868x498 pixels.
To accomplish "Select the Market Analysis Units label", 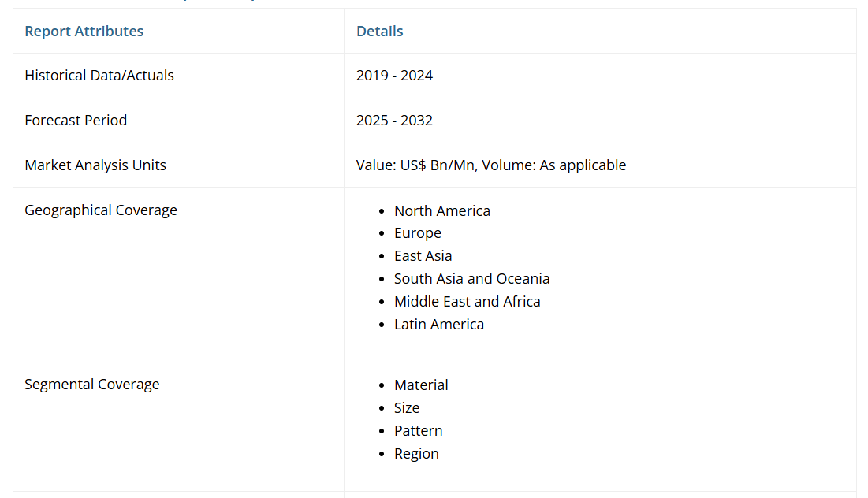I will point(95,165).
